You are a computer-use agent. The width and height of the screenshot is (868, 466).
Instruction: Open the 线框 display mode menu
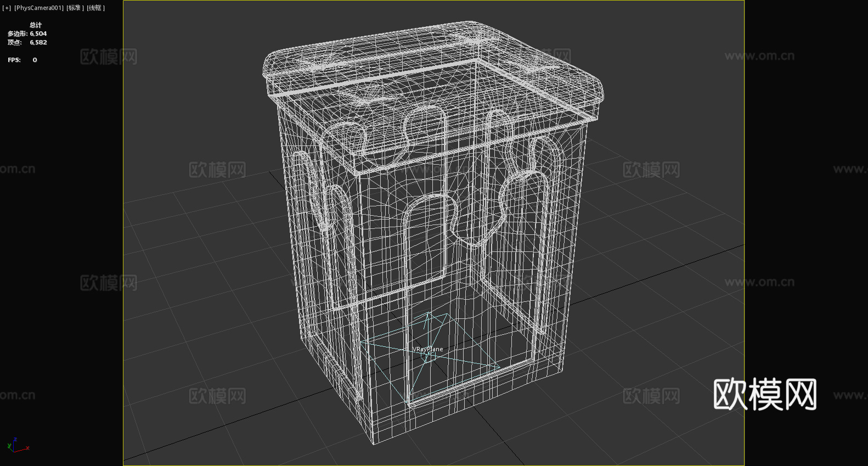[x=95, y=8]
